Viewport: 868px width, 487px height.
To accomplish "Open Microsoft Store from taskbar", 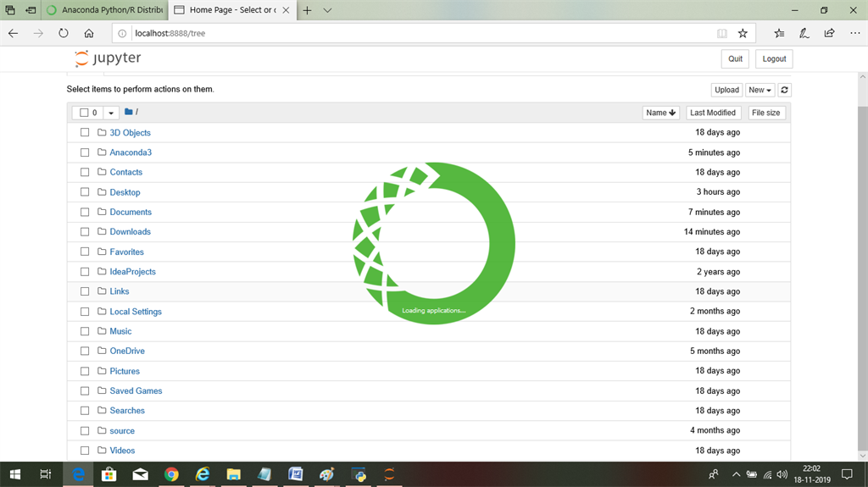I will [x=109, y=474].
